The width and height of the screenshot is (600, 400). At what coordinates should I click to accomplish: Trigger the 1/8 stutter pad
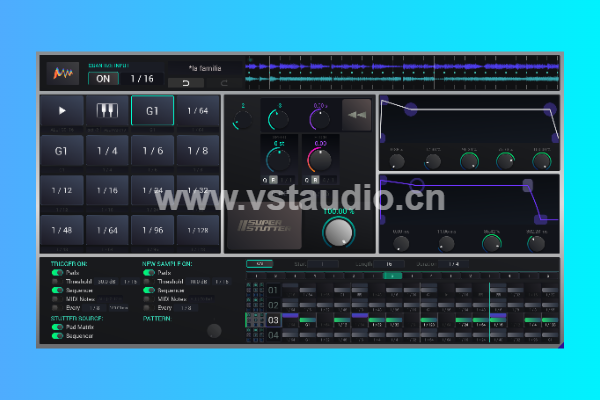198,151
